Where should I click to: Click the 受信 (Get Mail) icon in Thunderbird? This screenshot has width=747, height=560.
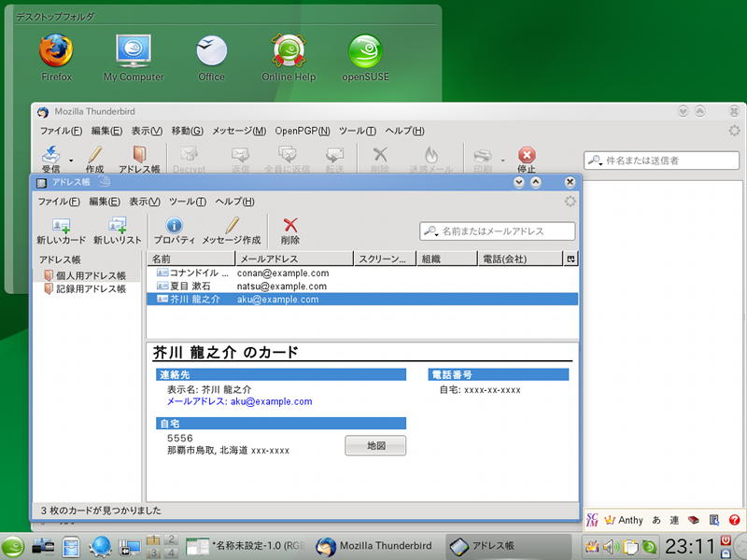pos(50,156)
